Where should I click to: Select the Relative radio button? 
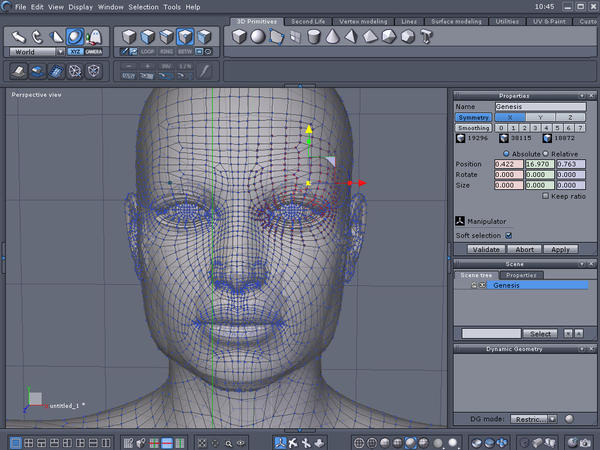[x=545, y=152]
